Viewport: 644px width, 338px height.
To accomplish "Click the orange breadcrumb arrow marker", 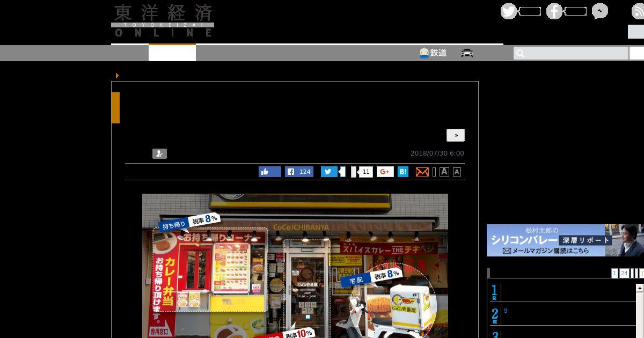I will pyautogui.click(x=117, y=76).
